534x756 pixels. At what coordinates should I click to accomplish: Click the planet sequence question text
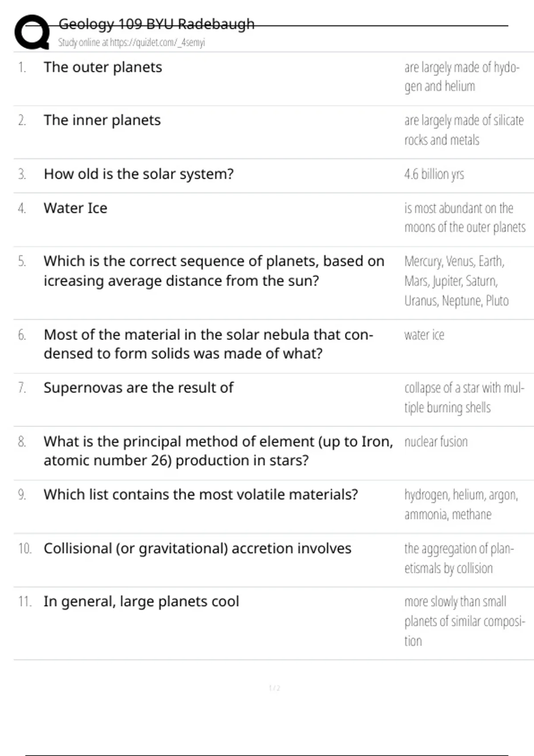pyautogui.click(x=214, y=271)
